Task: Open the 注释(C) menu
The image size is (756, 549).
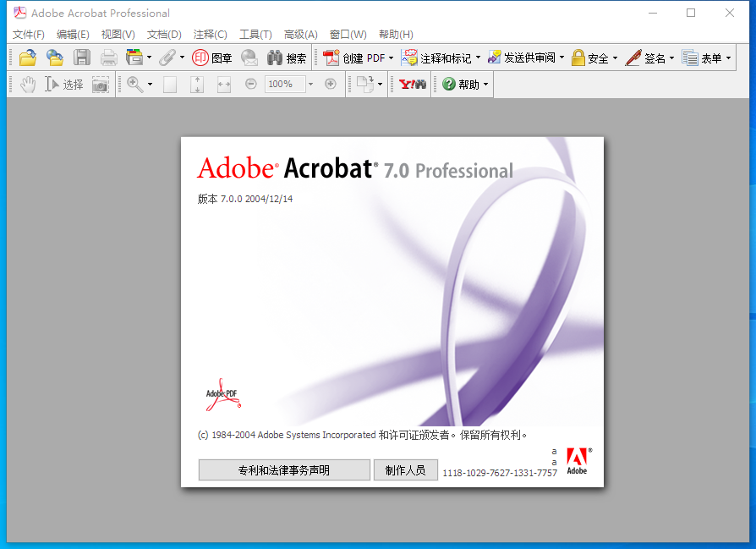Action: [x=211, y=34]
